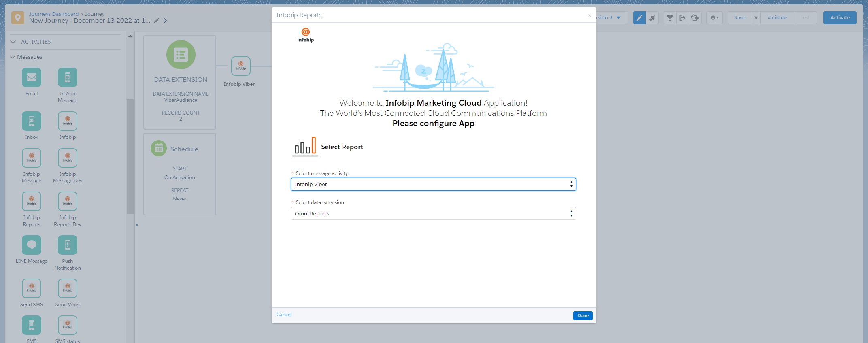
Task: Go to Journeys Dashboard breadcrumb
Action: (x=54, y=14)
